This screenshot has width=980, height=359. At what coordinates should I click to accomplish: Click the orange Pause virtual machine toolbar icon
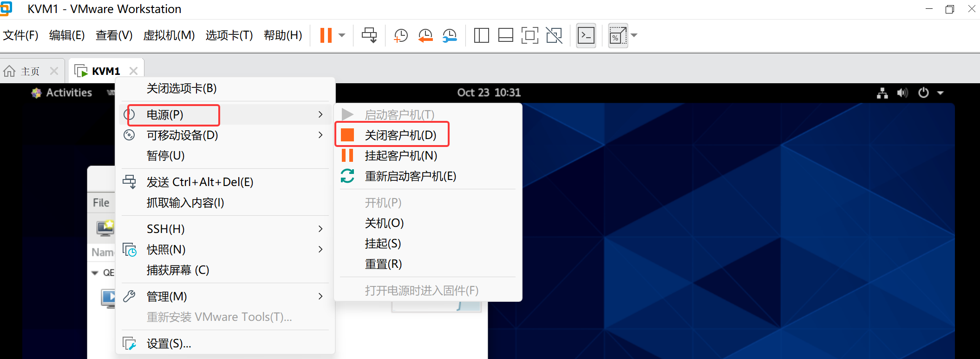tap(326, 35)
